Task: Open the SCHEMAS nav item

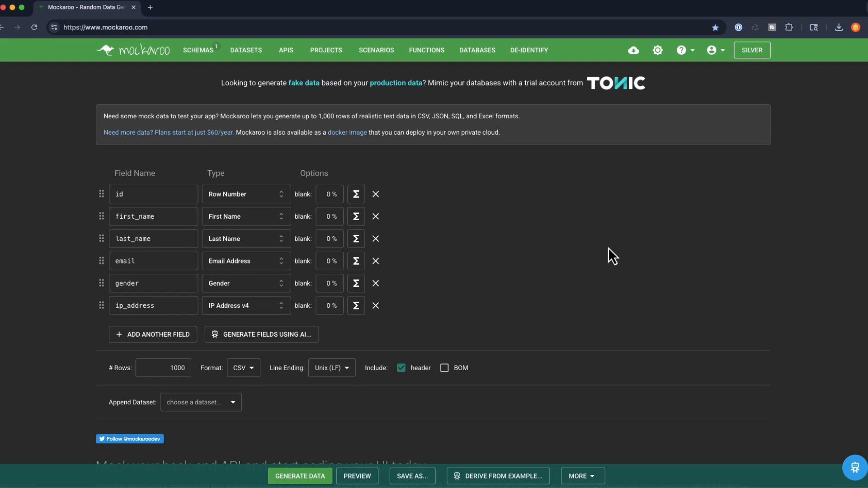Action: [x=198, y=50]
